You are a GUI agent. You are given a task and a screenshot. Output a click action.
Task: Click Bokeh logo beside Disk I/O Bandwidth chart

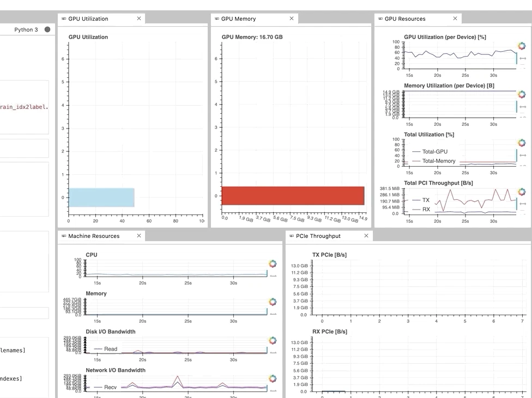coord(273,340)
